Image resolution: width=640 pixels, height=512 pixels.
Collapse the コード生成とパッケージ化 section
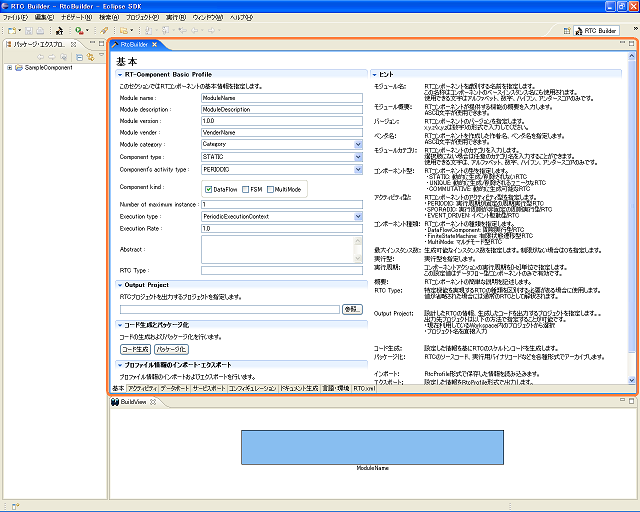[x=120, y=325]
